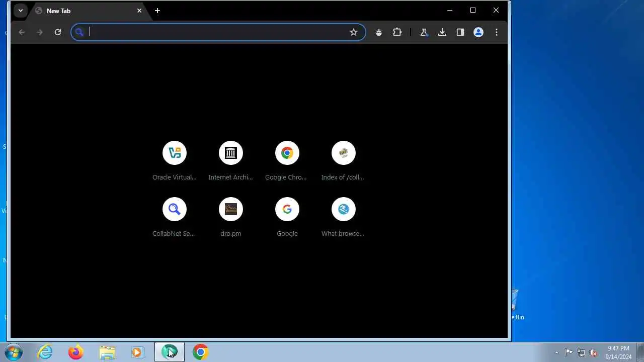Open the Windows Start menu

click(14, 352)
